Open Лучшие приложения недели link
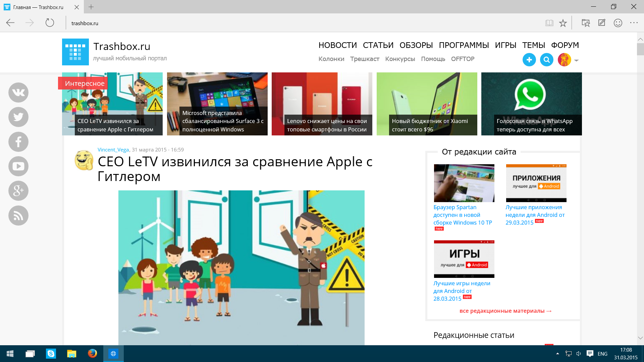644x362 pixels. [535, 215]
